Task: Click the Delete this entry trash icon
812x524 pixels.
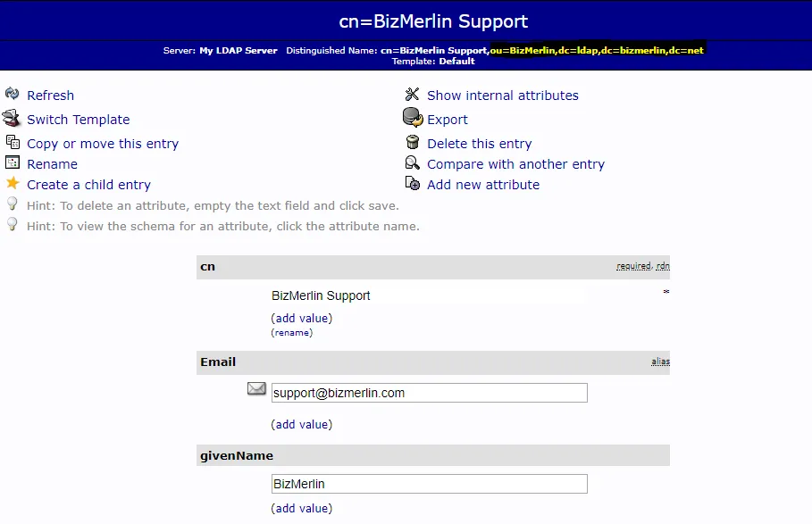Action: 413,142
